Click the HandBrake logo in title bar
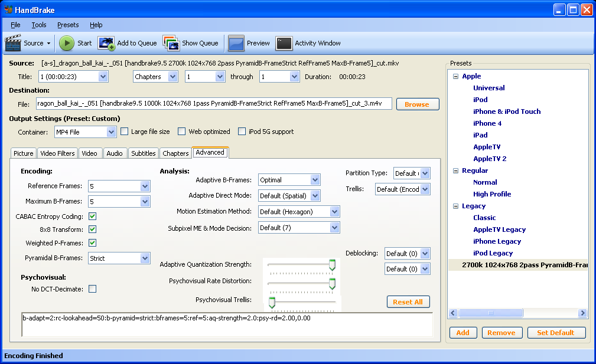 pyautogui.click(x=8, y=9)
